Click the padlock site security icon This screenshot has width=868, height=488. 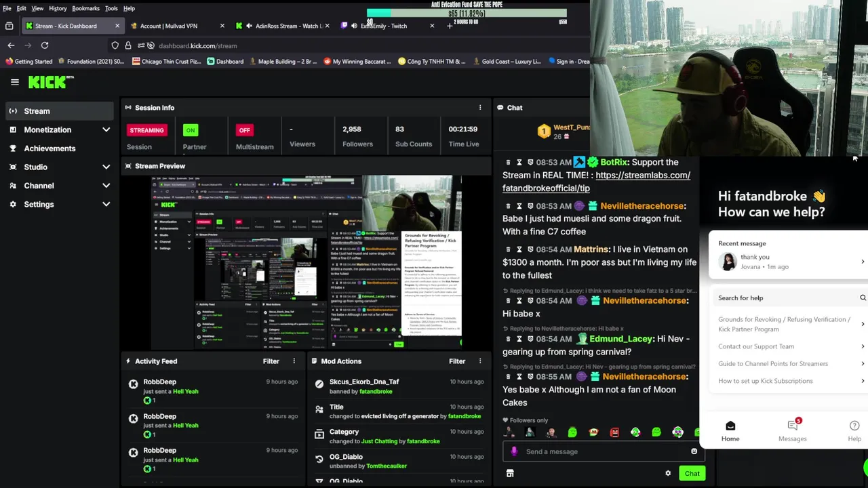coord(128,45)
